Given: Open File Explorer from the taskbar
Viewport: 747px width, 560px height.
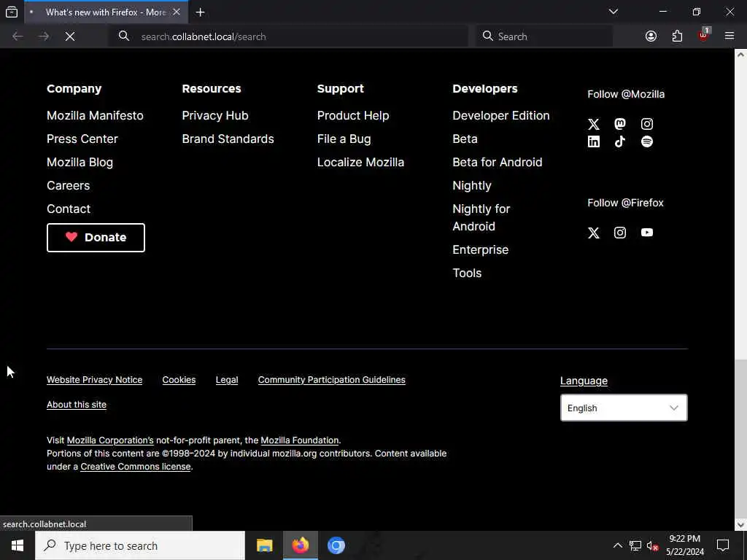Looking at the screenshot, I should 264,545.
